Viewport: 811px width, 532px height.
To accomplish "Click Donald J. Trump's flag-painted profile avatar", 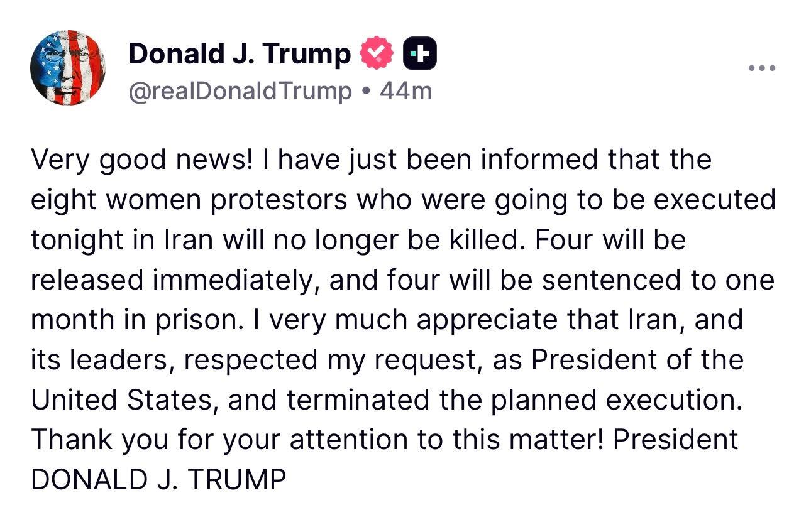I will [67, 67].
